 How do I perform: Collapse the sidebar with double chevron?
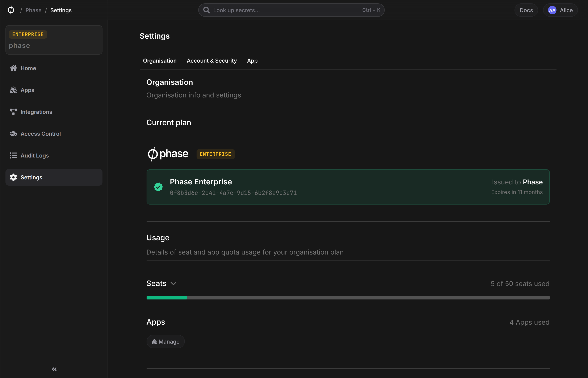(54, 369)
